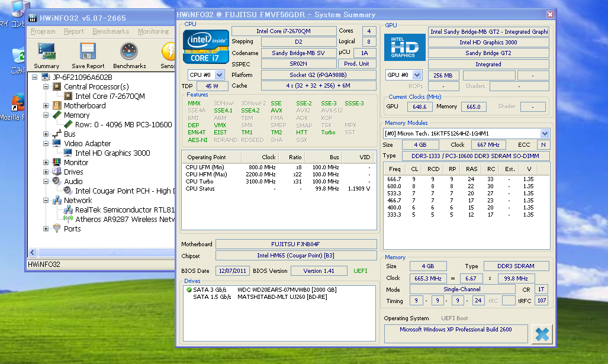Open the Summary toolbar icon
Image resolution: width=608 pixels, height=364 pixels.
coord(47,51)
